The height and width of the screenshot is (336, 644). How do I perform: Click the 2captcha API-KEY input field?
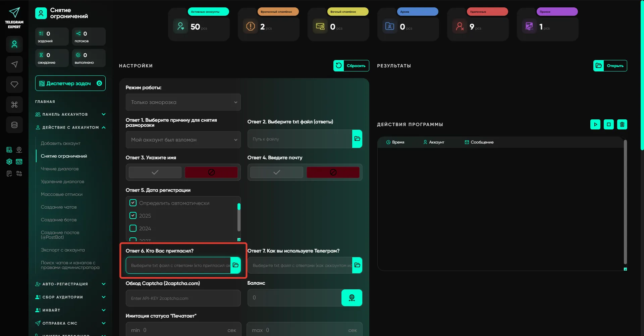[183, 298]
